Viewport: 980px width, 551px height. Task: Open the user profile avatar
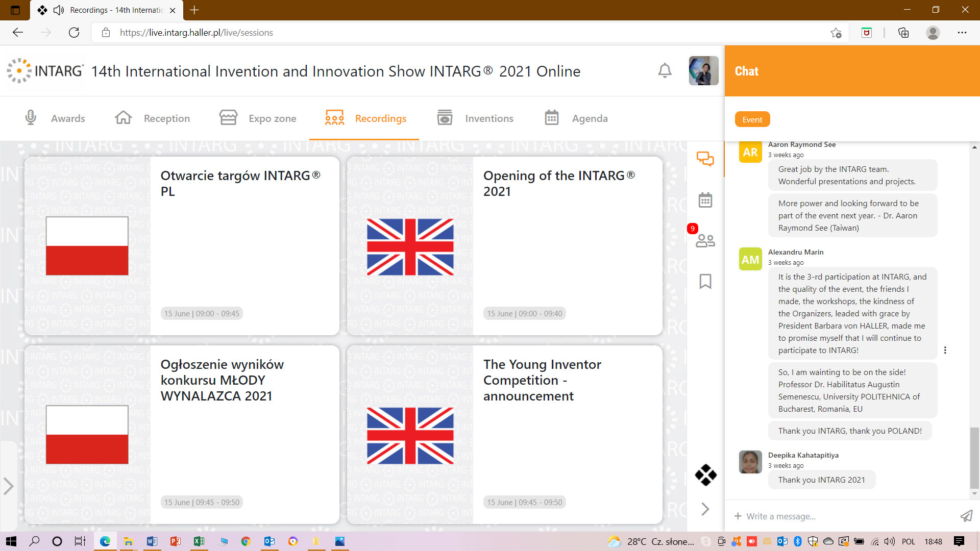click(x=703, y=70)
